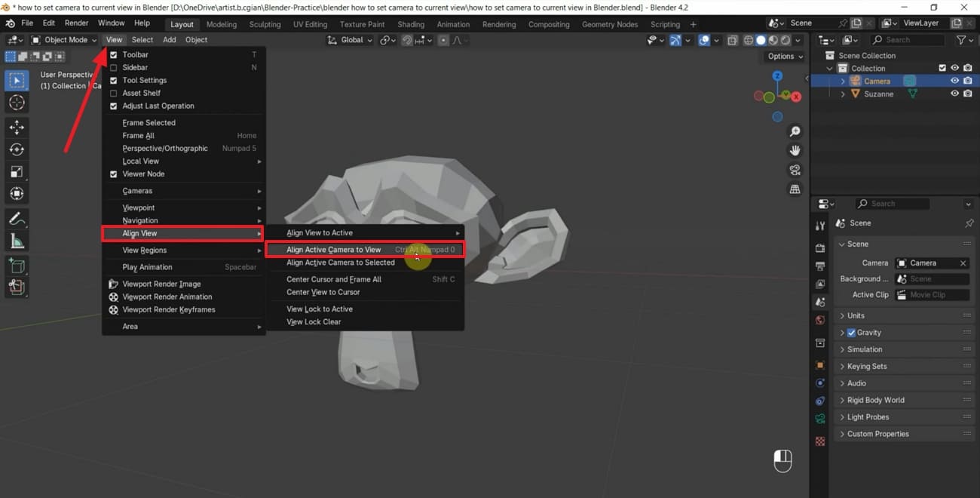980x498 pixels.
Task: Uncheck the Toolbar option in View menu
Action: coord(114,55)
